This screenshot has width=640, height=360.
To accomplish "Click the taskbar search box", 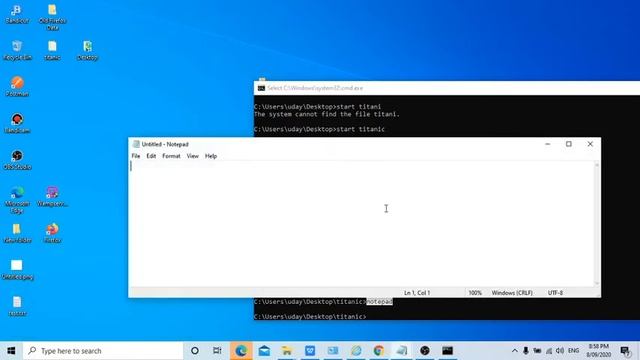I will click(103, 351).
